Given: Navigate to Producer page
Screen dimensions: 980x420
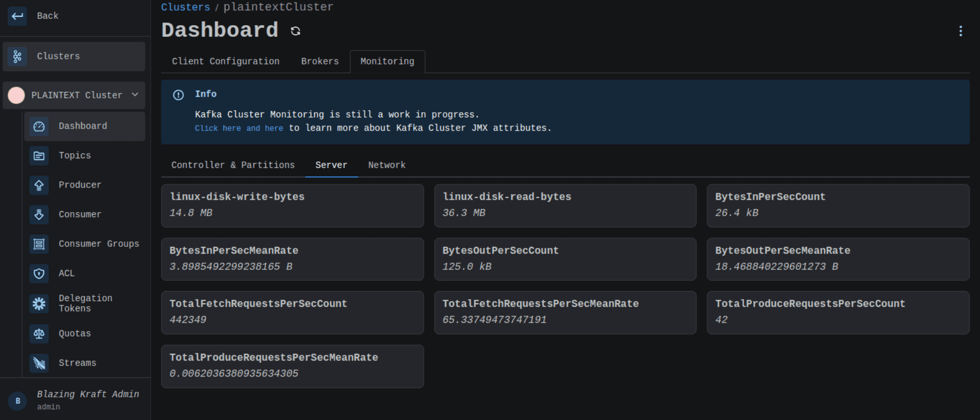Looking at the screenshot, I should [85, 185].
